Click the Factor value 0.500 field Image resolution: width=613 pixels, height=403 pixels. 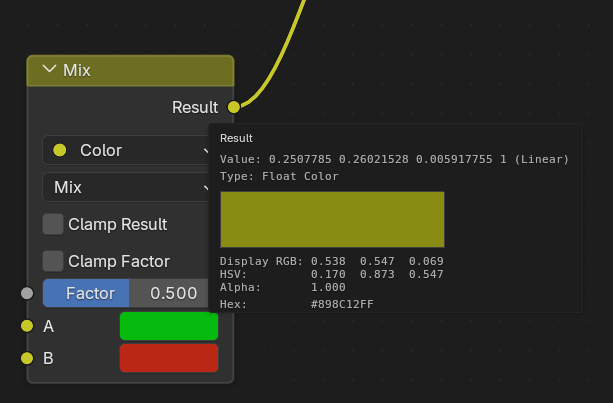[x=172, y=293]
